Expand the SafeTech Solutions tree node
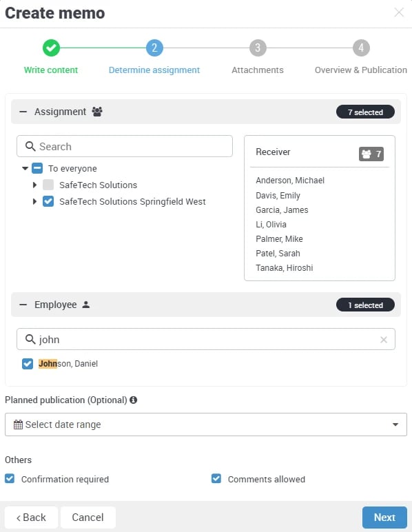This screenshot has width=412, height=532. tap(34, 185)
